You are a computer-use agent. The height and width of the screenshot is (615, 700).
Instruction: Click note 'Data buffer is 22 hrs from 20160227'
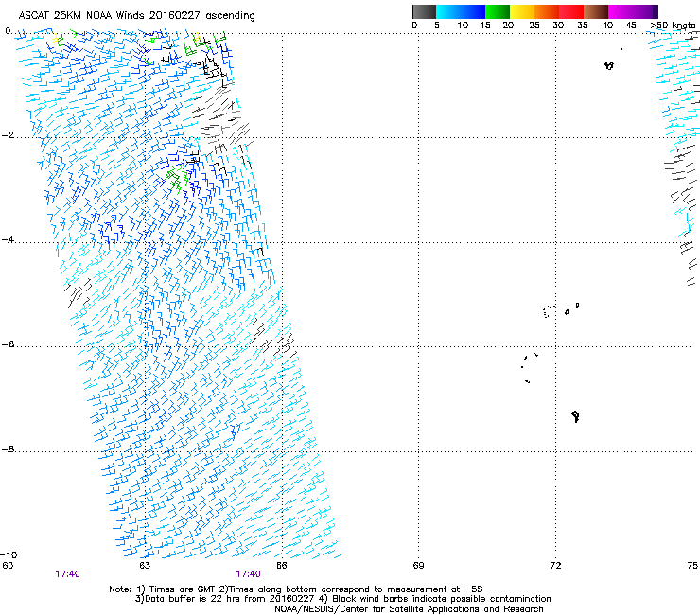pos(229,599)
